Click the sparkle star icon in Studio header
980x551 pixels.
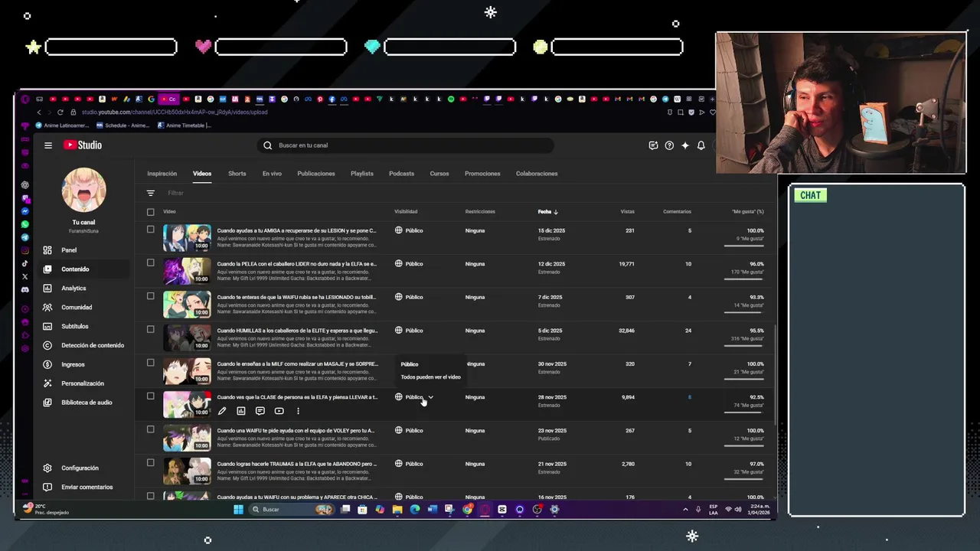point(685,145)
